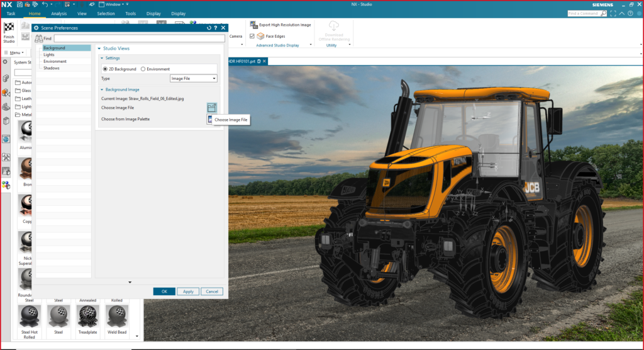Click the Finish Studio checkered flag icon
The width and height of the screenshot is (644, 350).
pyautogui.click(x=9, y=28)
